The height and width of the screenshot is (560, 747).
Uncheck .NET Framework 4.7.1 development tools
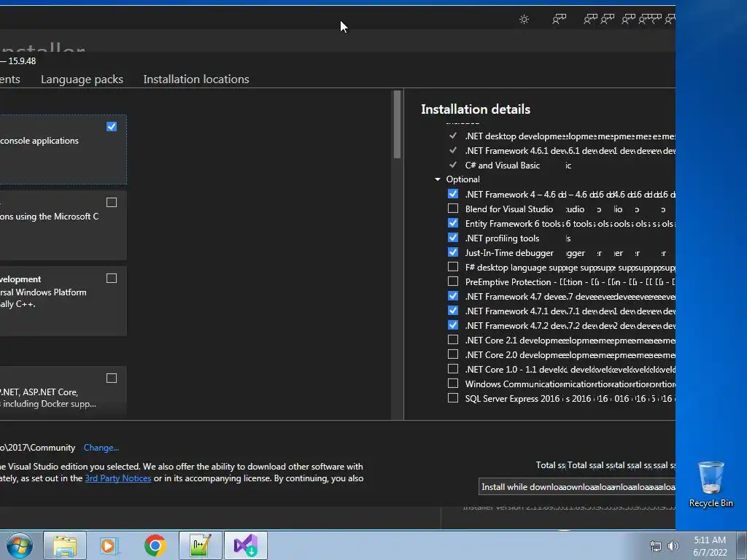[453, 311]
